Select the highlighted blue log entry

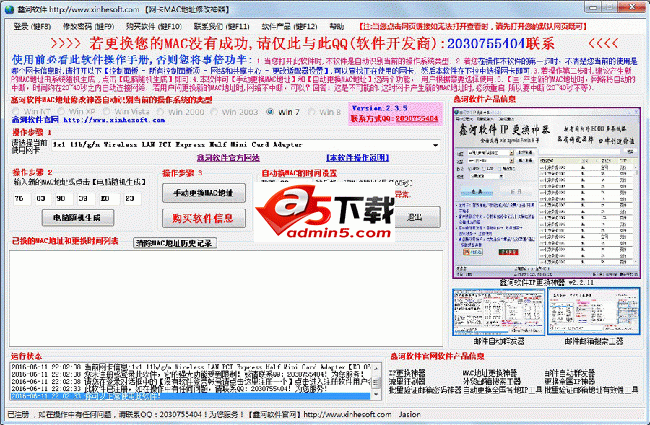pyautogui.click(x=190, y=396)
